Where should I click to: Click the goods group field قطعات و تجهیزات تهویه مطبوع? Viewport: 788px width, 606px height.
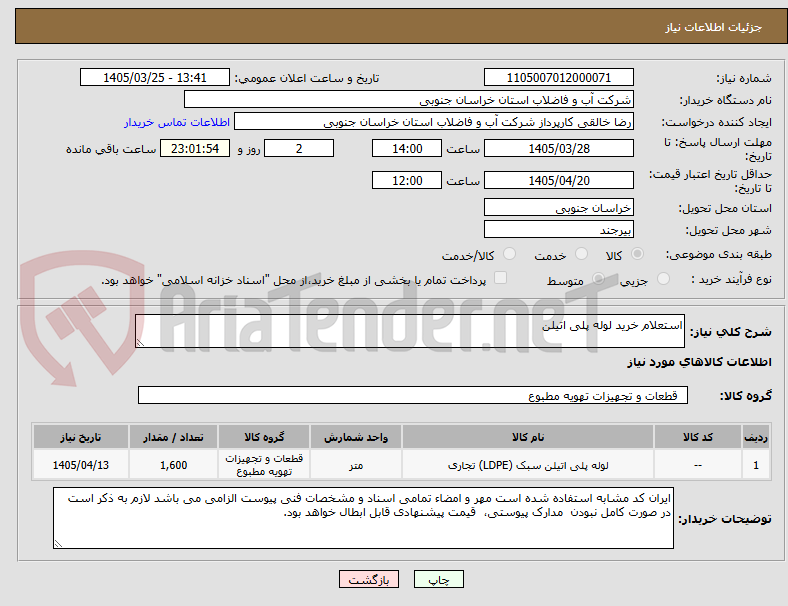[413, 395]
